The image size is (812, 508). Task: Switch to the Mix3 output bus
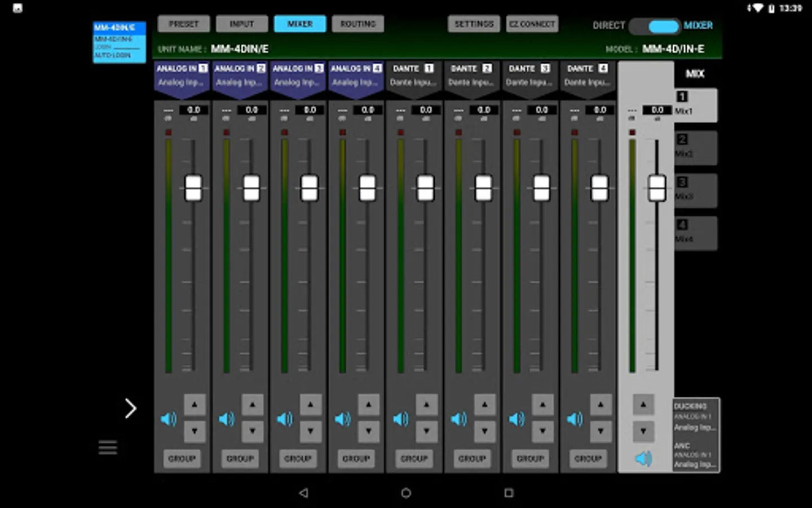(x=696, y=191)
